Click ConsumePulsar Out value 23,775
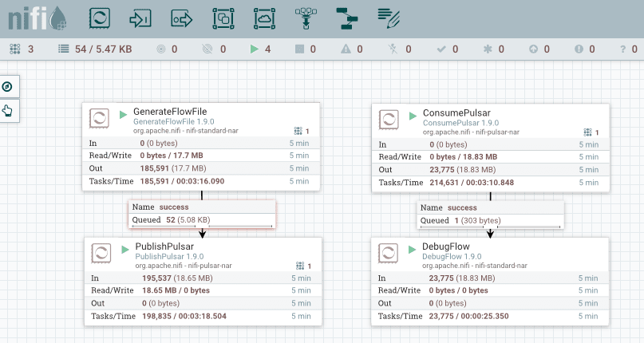Viewport: 644px width, 343px height. pos(442,169)
